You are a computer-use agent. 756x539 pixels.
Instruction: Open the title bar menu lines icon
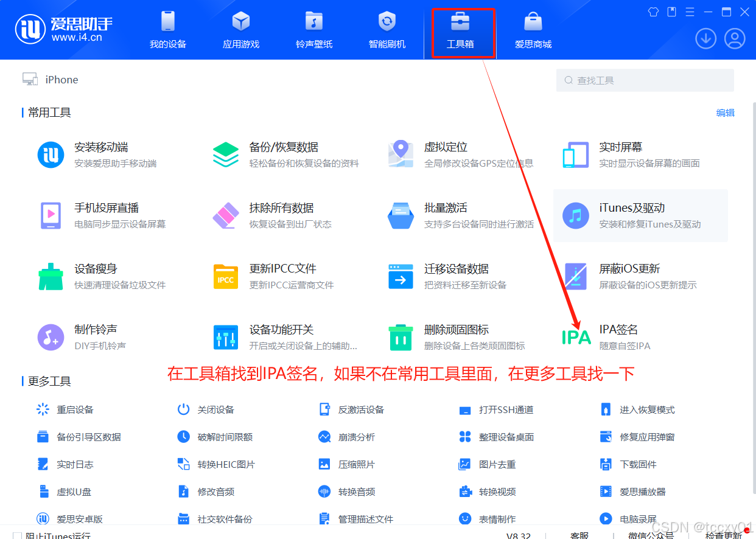[690, 12]
